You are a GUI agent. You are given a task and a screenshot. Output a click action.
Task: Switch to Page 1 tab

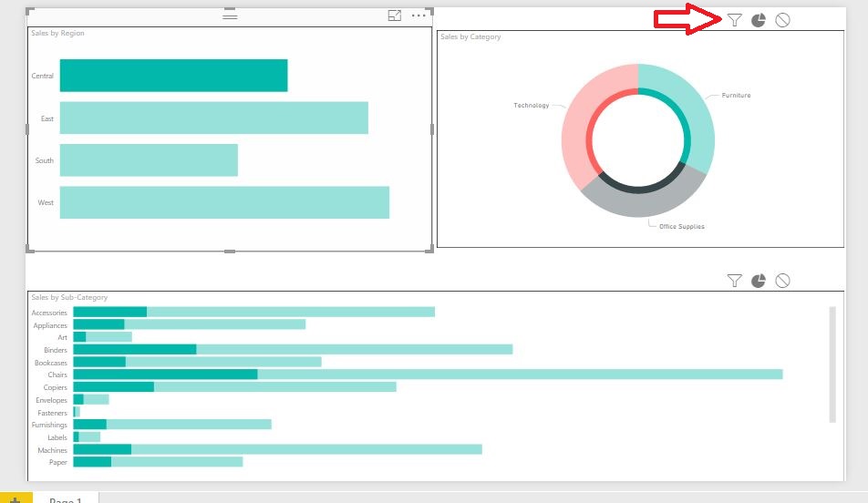66,499
